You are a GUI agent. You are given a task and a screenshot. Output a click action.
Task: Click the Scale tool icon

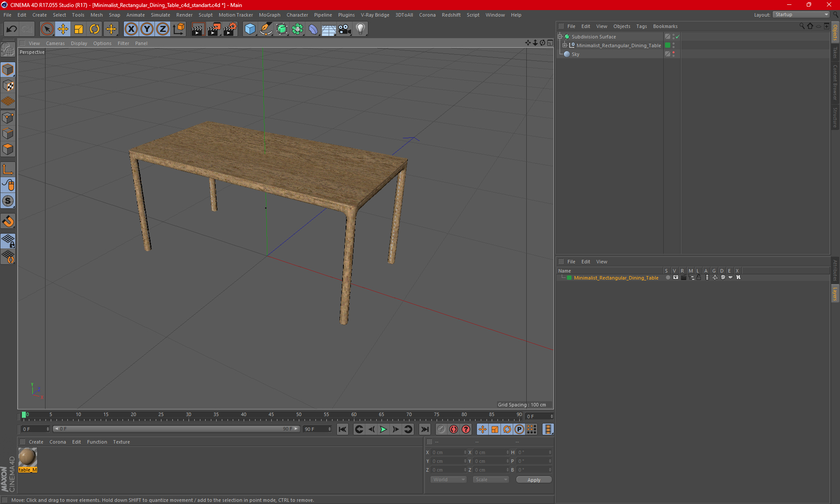point(79,29)
